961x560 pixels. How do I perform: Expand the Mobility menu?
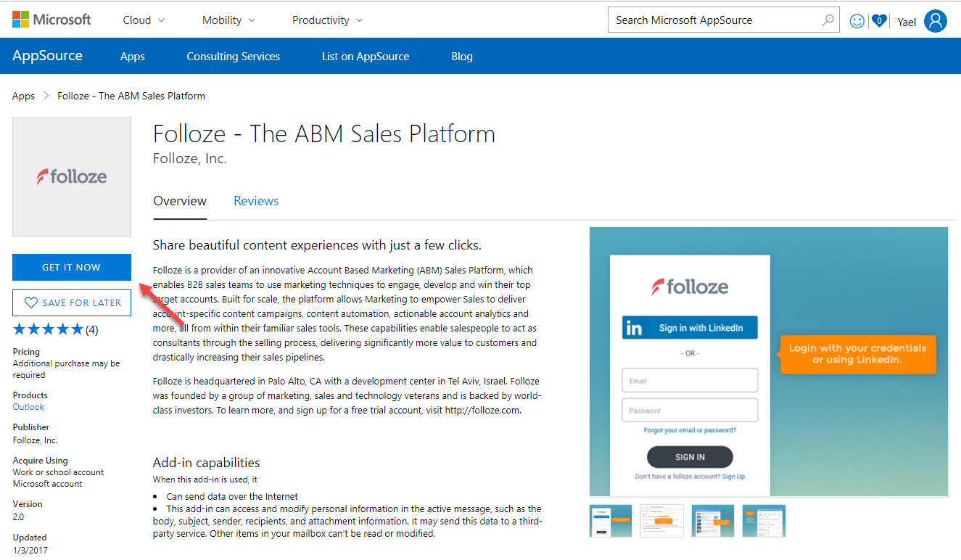coord(228,20)
